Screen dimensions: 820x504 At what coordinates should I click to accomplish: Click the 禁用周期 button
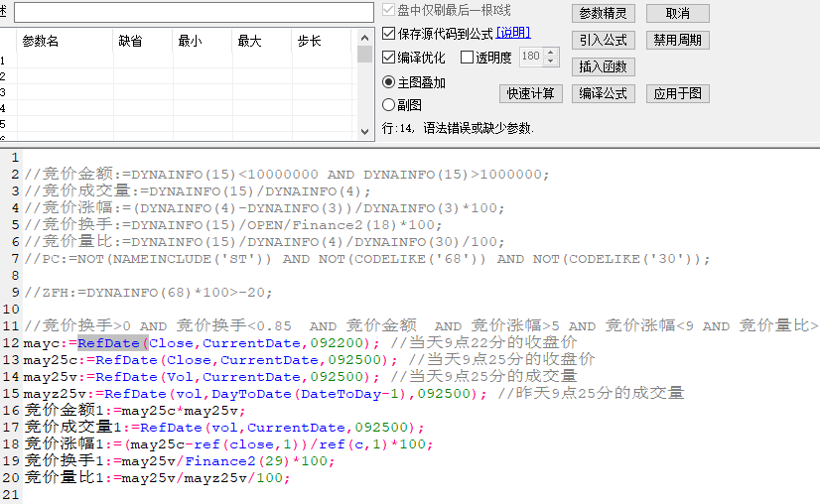[678, 40]
